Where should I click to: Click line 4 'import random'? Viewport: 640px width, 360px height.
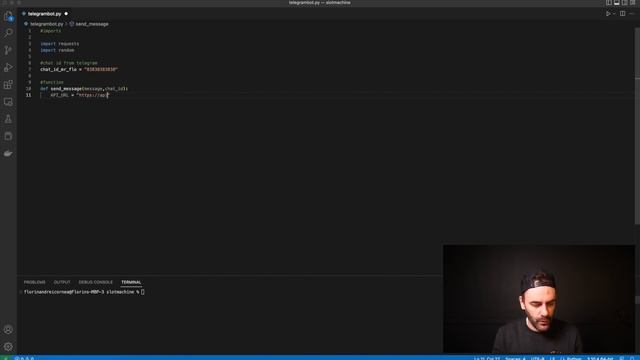(x=57, y=50)
